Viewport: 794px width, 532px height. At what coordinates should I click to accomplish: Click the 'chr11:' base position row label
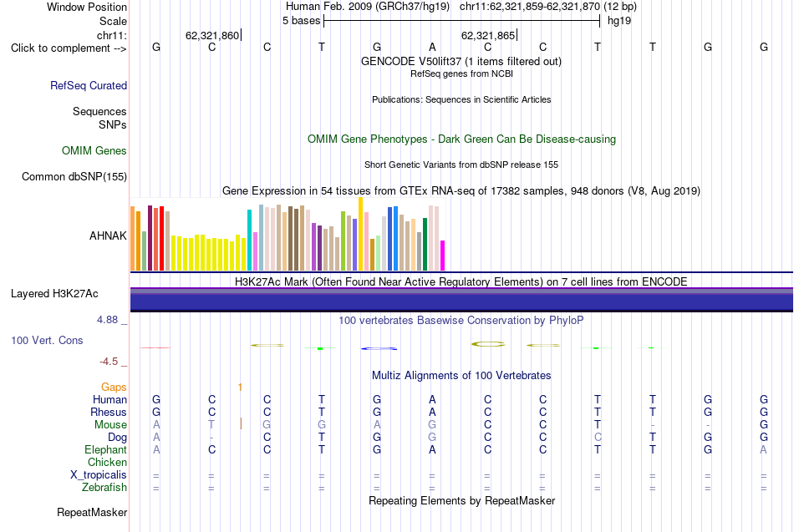point(111,35)
